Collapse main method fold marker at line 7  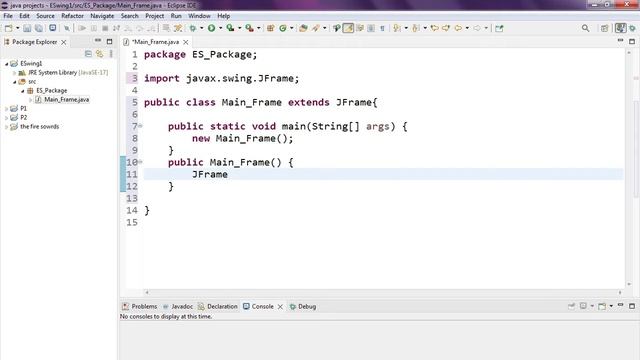click(x=140, y=126)
